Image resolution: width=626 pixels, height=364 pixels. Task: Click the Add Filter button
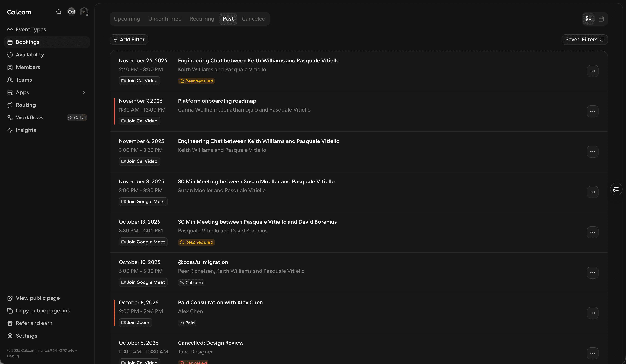tap(129, 40)
